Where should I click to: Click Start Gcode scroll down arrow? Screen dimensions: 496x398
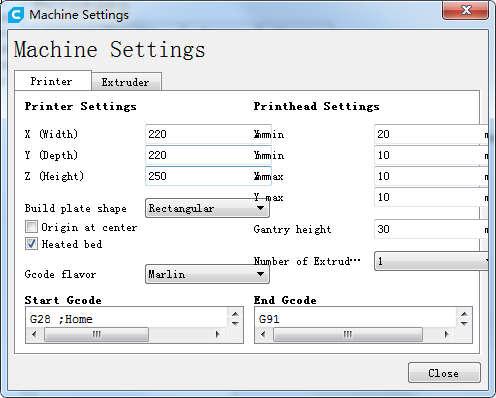point(235,323)
